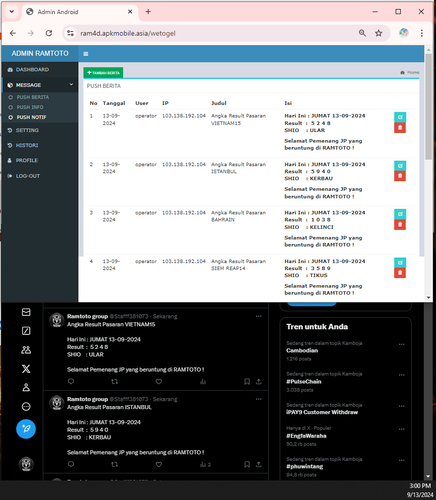Image resolution: width=436 pixels, height=500 pixels.
Task: Bookmark the ISTANBUL result post
Action: 247,464
